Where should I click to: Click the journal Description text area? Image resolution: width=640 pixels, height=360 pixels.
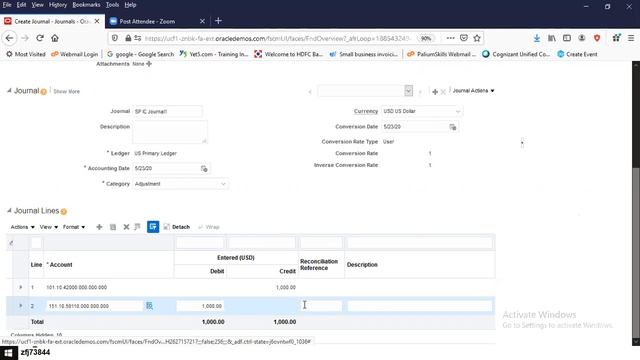click(170, 132)
